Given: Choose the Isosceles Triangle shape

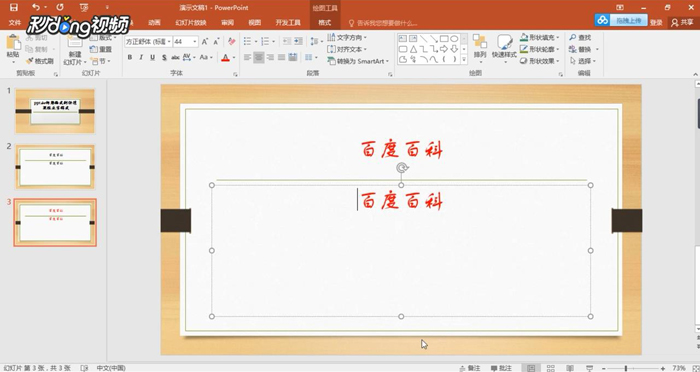Looking at the screenshot, I should point(413,49).
